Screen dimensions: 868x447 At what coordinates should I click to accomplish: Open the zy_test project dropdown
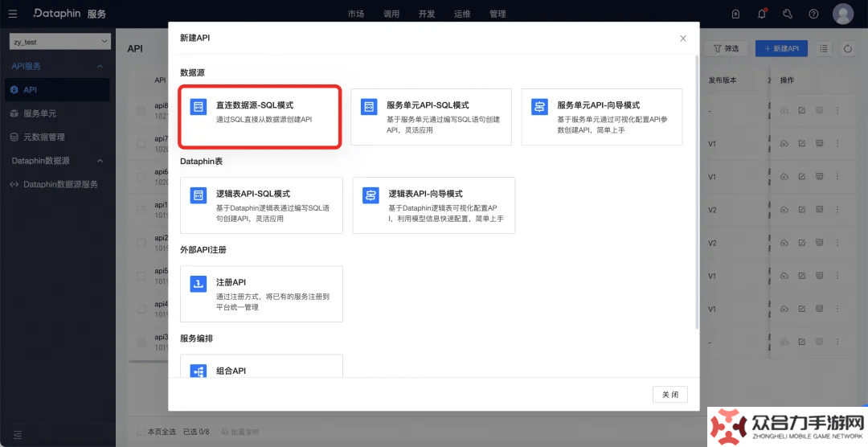[x=60, y=42]
